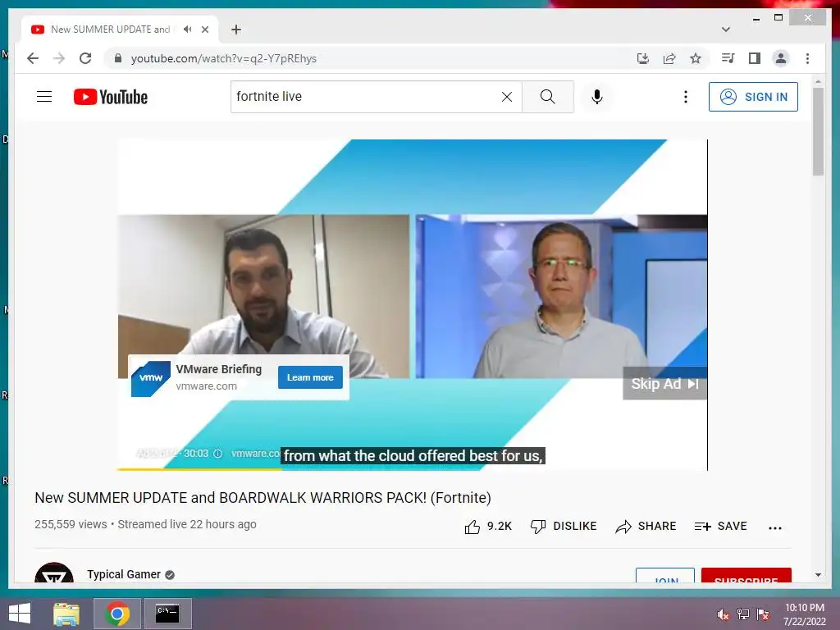Reload the YouTube page

[x=85, y=58]
